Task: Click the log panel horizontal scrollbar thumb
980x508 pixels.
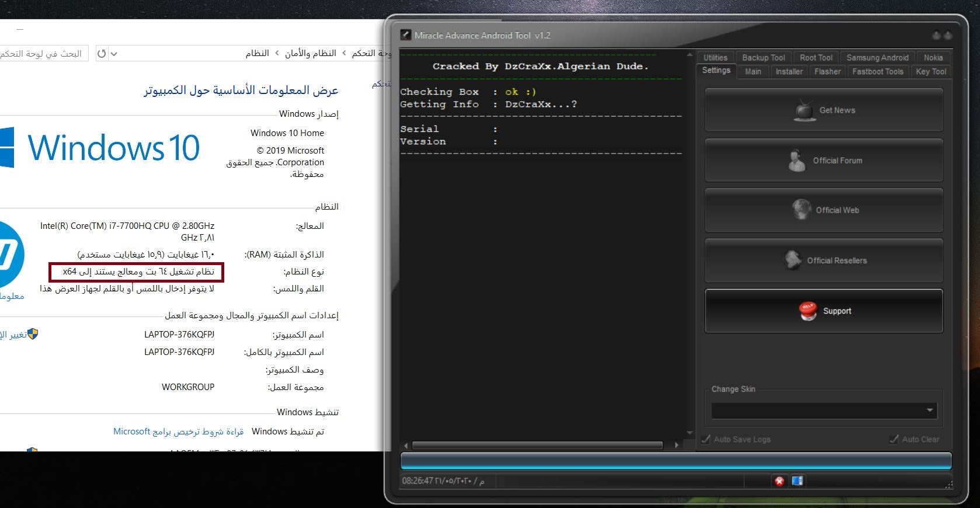Action: pyautogui.click(x=537, y=445)
